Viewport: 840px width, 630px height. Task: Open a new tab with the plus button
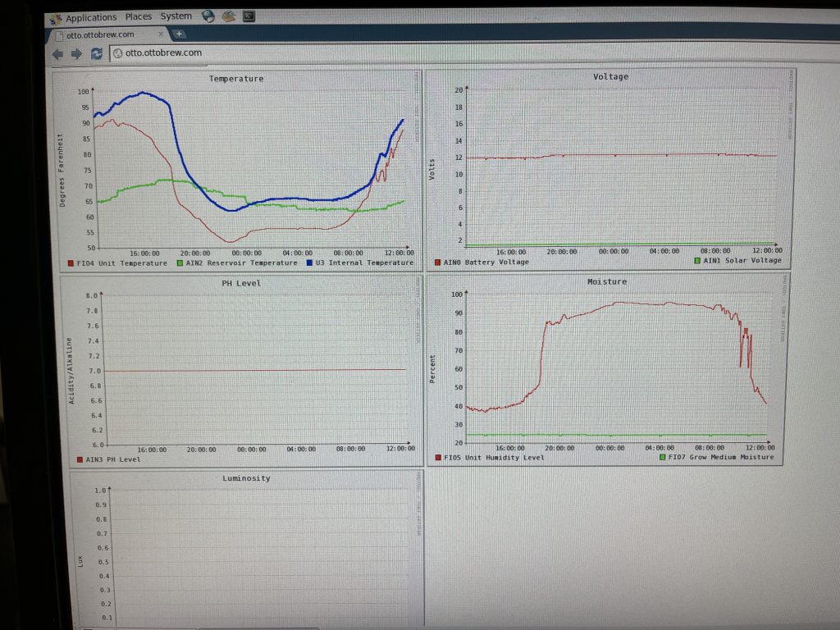point(179,34)
